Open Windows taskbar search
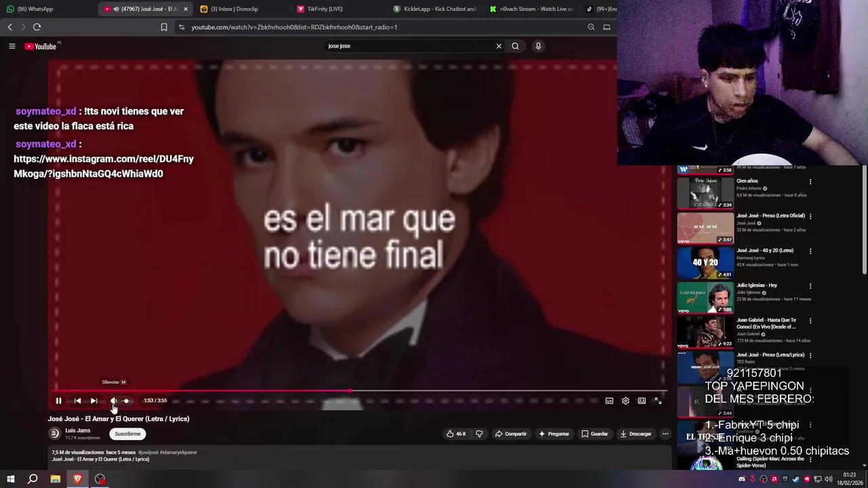868x488 pixels. point(33,479)
